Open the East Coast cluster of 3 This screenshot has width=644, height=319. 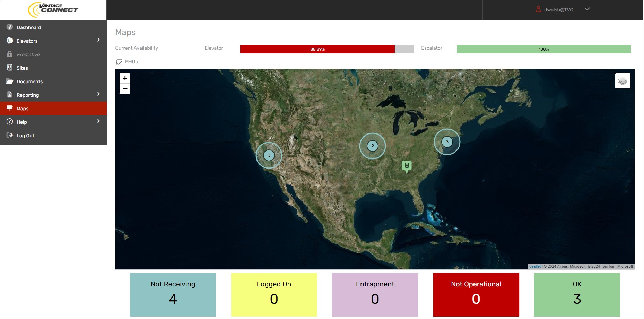447,142
